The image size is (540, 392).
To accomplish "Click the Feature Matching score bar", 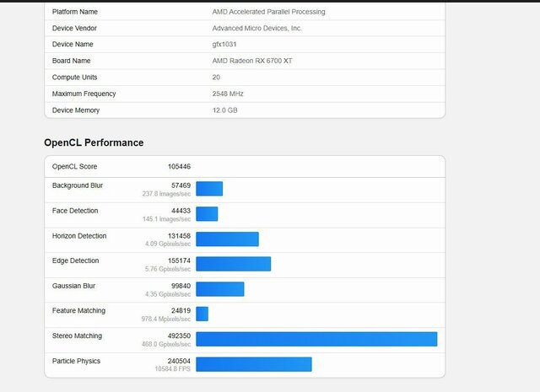I will point(202,314).
